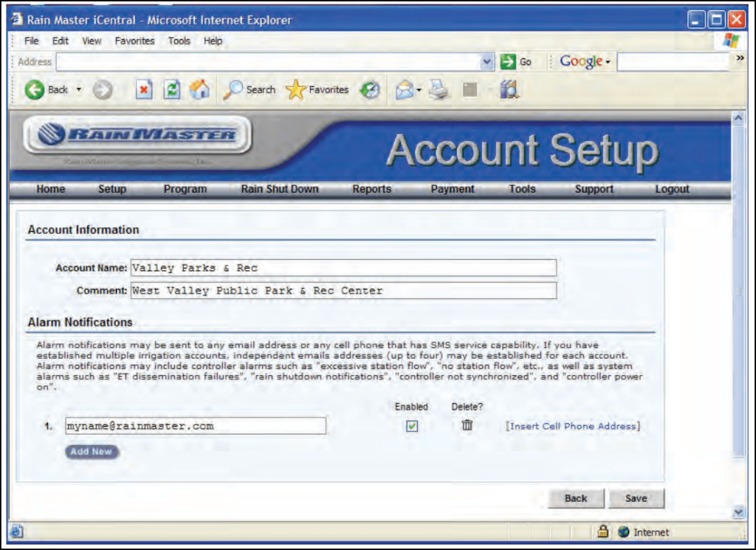The image size is (756, 550).
Task: Click the Save button
Action: [636, 498]
